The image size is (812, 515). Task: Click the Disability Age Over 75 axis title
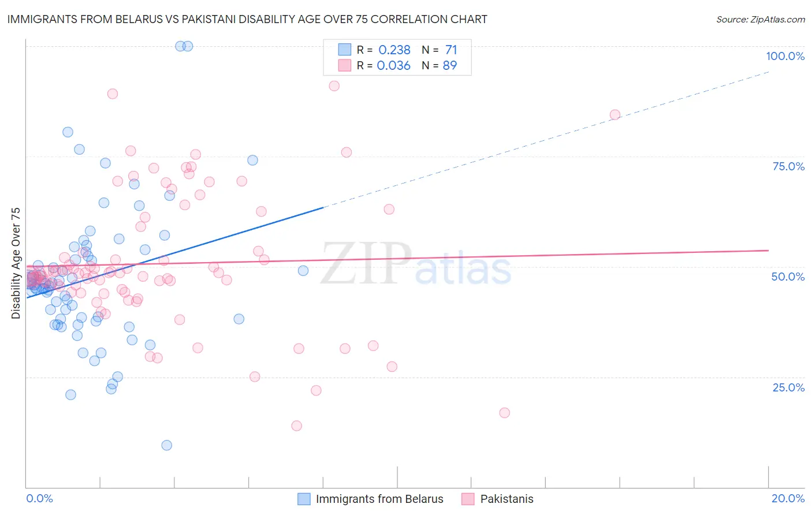coord(16,263)
